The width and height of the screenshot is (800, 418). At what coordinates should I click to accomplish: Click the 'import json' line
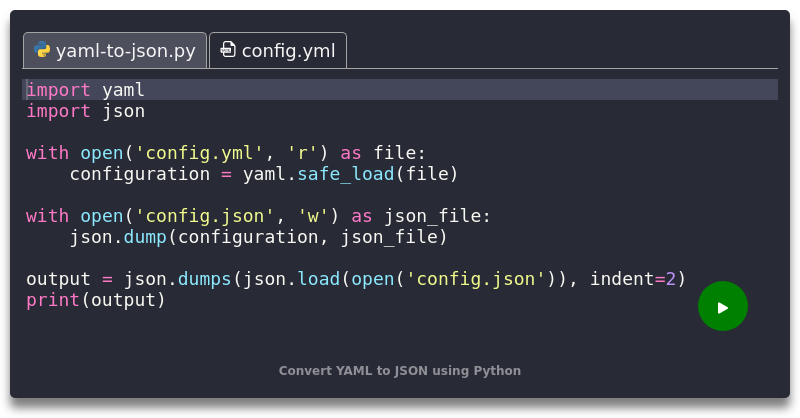(86, 111)
